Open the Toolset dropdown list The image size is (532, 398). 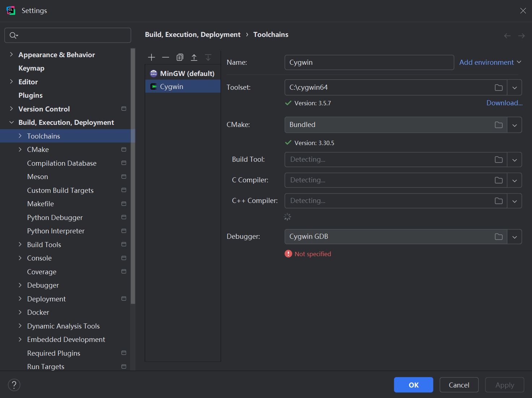coord(514,88)
